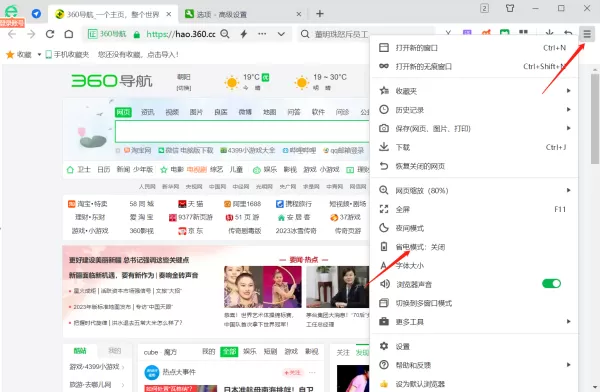The height and width of the screenshot is (392, 600).
Task: Open the address bar three-dots menu
Action: [x=262, y=34]
